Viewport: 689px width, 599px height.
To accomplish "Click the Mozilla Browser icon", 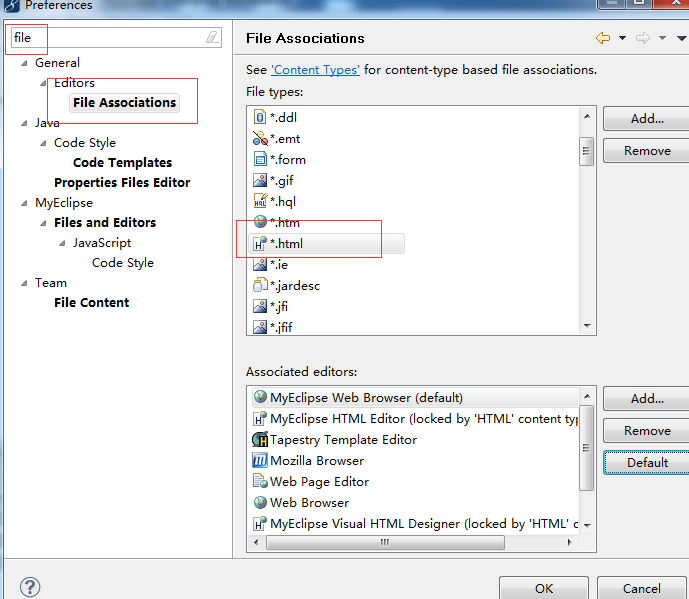I will tap(260, 460).
